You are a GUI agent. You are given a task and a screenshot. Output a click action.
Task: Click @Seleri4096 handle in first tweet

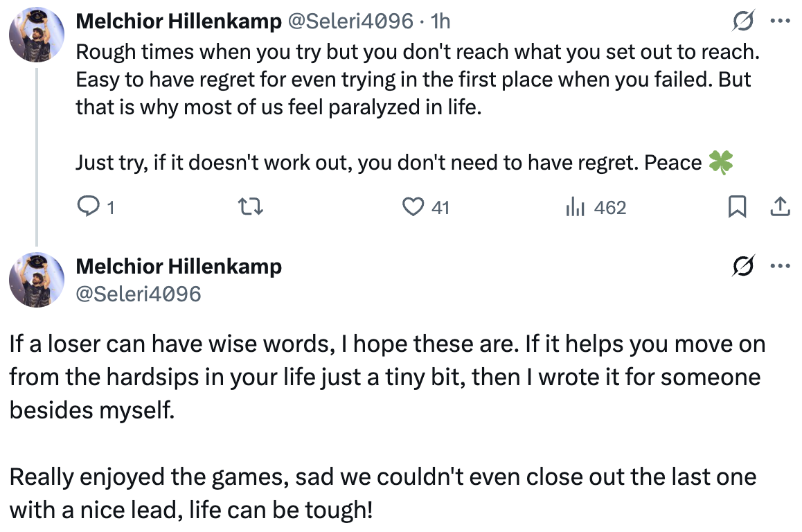point(350,21)
